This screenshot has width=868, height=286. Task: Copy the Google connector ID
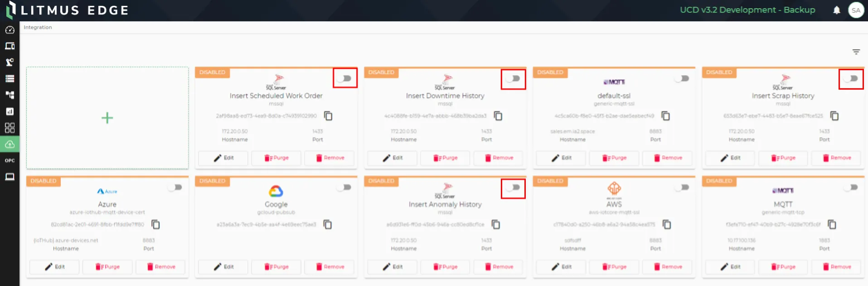[327, 224]
